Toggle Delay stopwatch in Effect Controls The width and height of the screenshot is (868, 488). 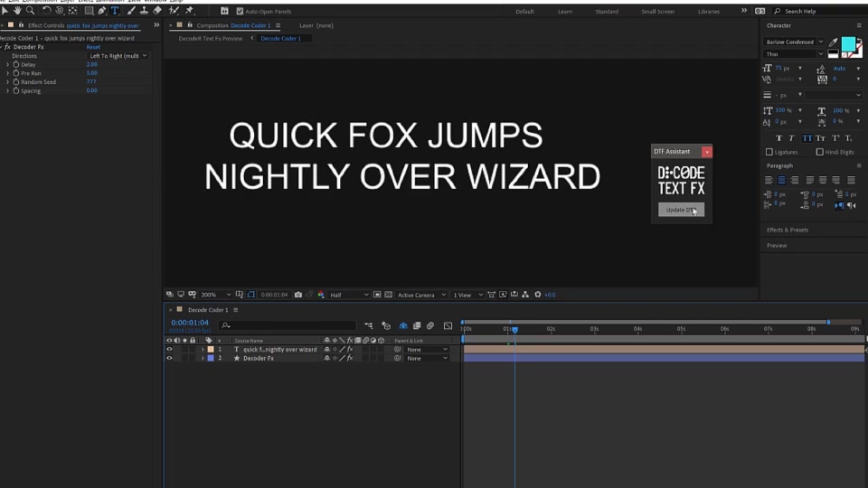tap(16, 65)
